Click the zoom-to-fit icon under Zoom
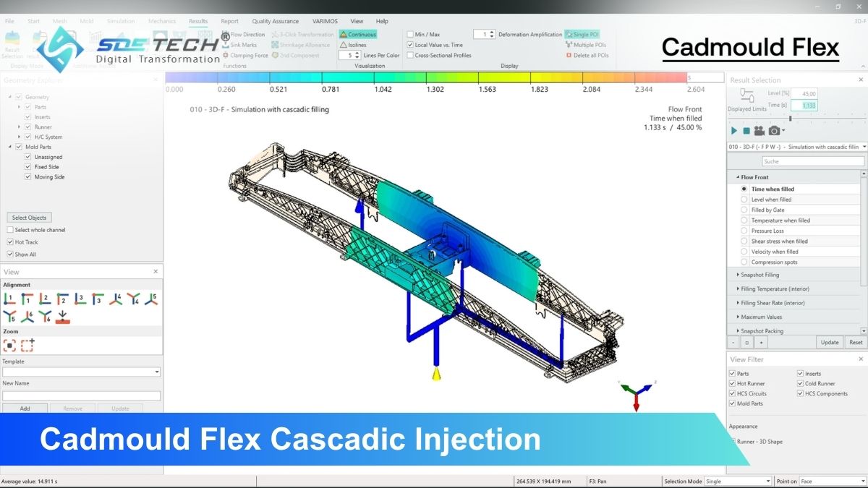 pos(9,346)
